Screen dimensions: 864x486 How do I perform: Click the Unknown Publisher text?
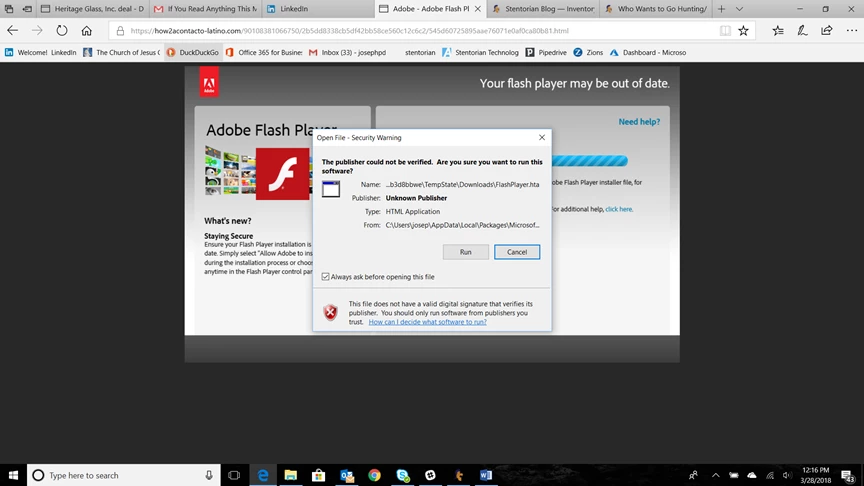(416, 198)
